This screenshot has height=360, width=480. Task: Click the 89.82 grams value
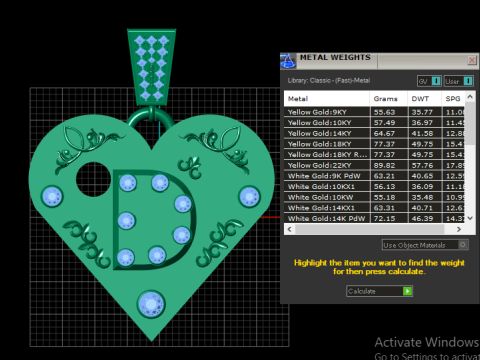tap(384, 166)
